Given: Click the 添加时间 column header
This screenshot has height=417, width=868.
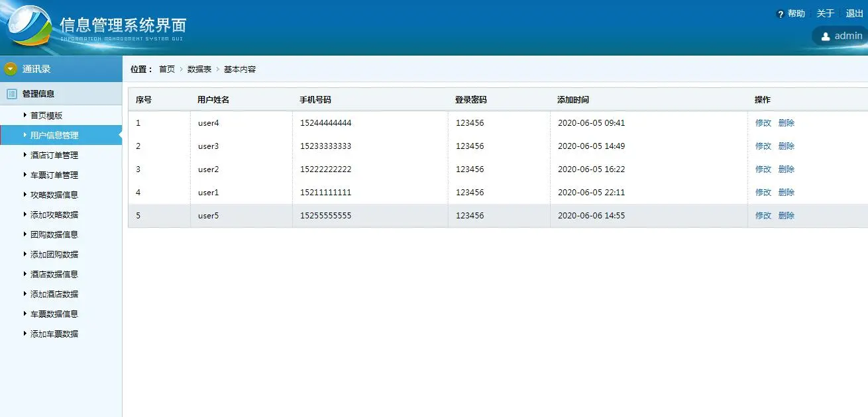Looking at the screenshot, I should pyautogui.click(x=573, y=100).
